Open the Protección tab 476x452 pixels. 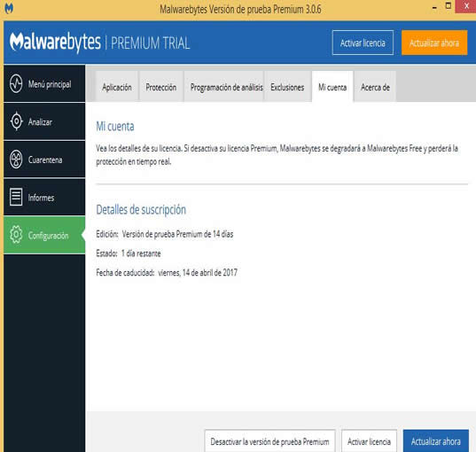click(x=161, y=87)
